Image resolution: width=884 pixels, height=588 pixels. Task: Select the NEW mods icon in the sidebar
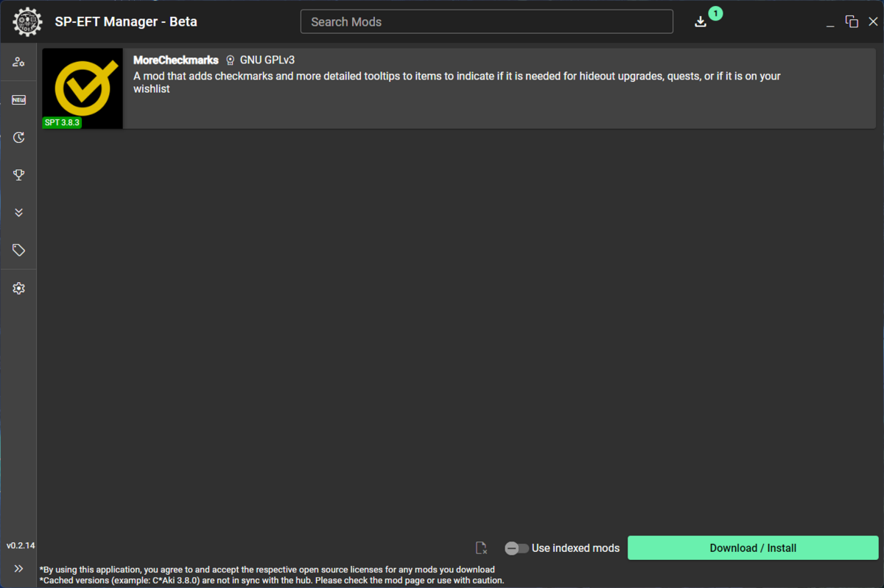pyautogui.click(x=18, y=99)
